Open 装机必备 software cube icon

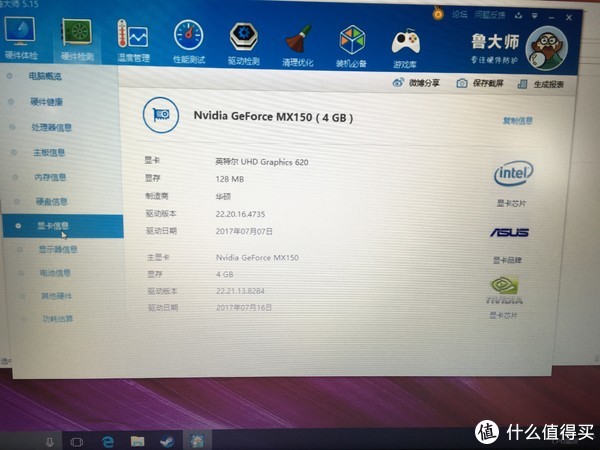point(352,46)
